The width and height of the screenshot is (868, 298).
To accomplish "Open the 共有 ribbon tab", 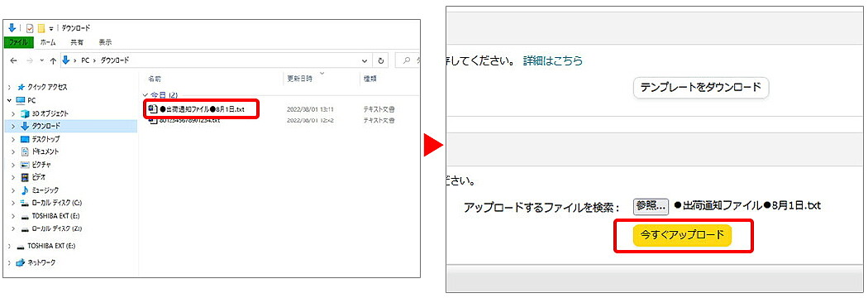I will [77, 42].
